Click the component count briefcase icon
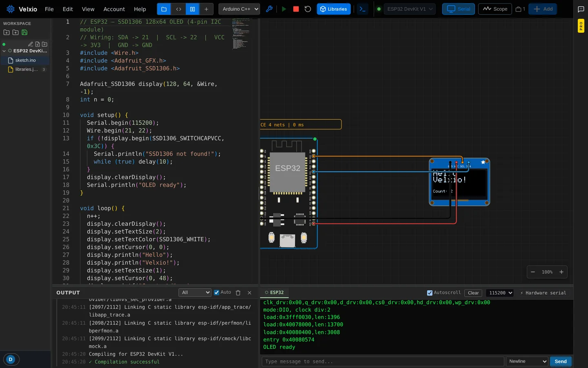The image size is (588, 368). point(520,9)
